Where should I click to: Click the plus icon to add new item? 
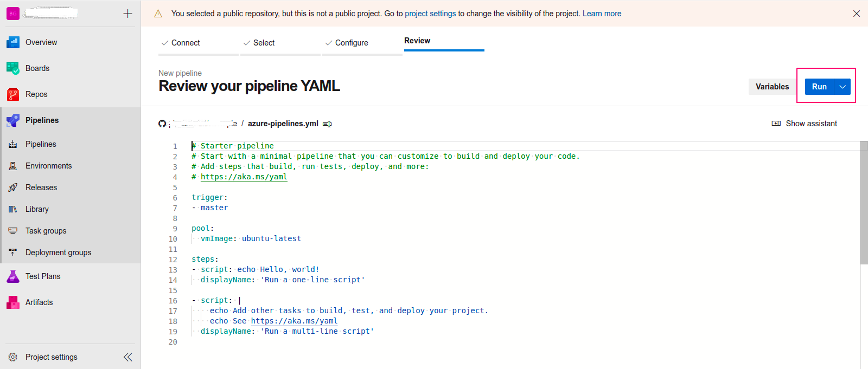[x=128, y=14]
